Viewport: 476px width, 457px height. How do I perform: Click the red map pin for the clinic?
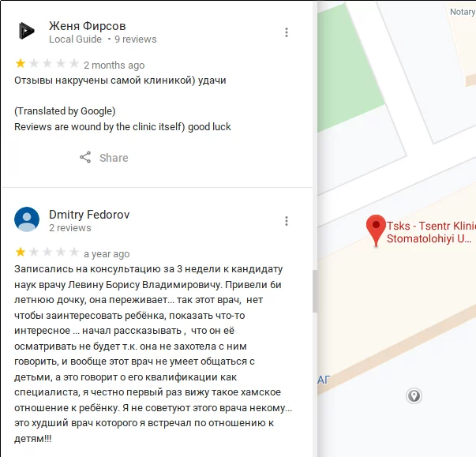[x=376, y=230]
